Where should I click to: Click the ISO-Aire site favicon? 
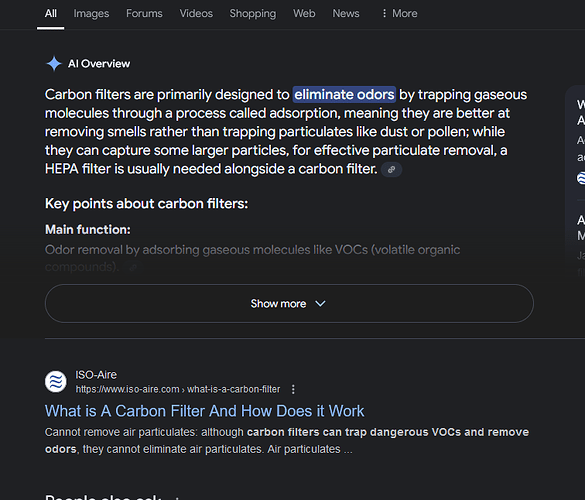coord(56,382)
